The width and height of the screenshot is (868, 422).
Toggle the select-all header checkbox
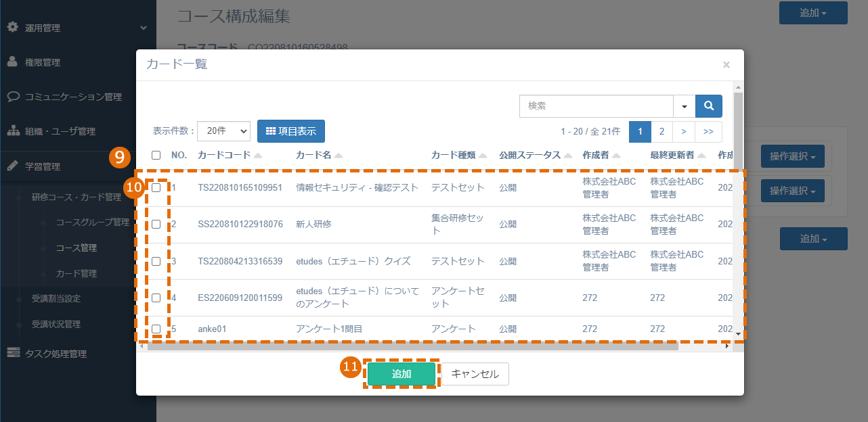click(x=156, y=155)
